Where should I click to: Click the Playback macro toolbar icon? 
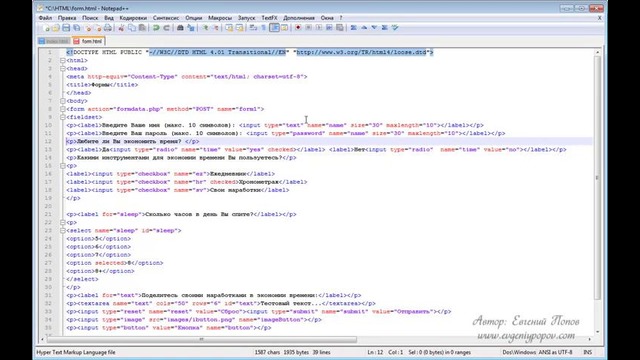(x=319, y=28)
